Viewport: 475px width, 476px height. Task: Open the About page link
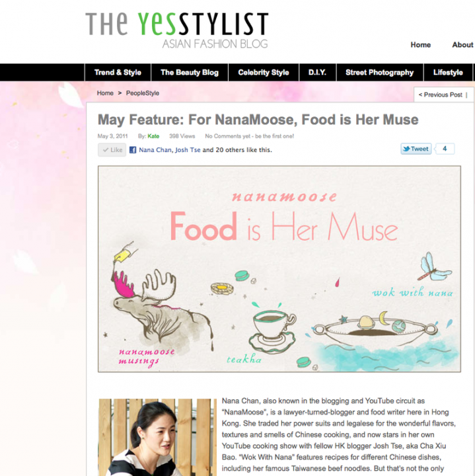click(x=462, y=45)
